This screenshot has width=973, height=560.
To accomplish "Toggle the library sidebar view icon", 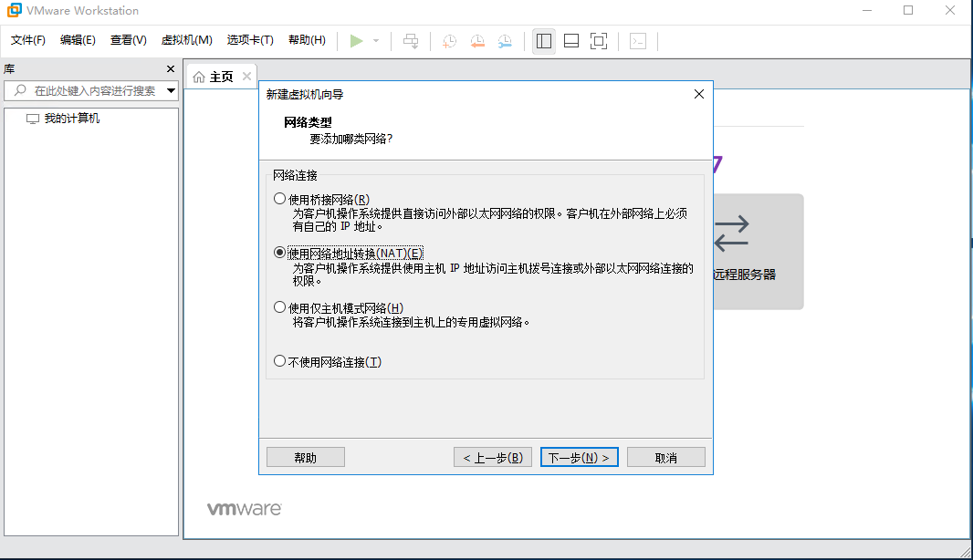I will click(544, 41).
